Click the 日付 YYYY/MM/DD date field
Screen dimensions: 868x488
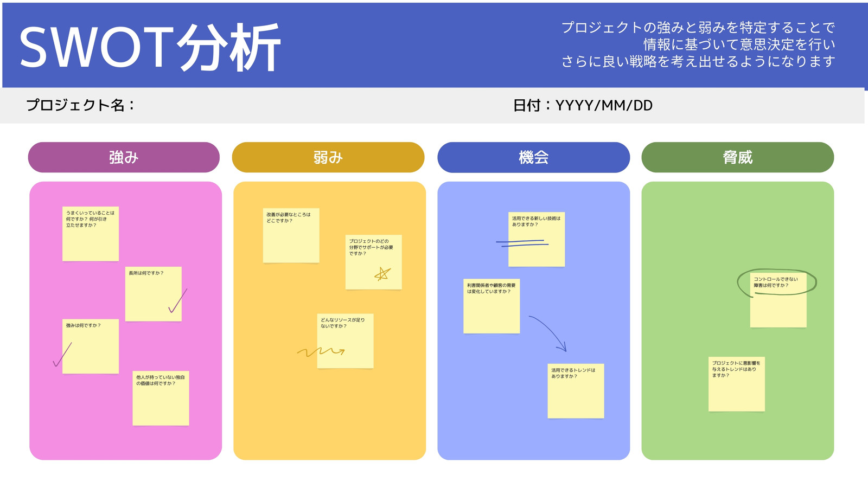(x=583, y=105)
